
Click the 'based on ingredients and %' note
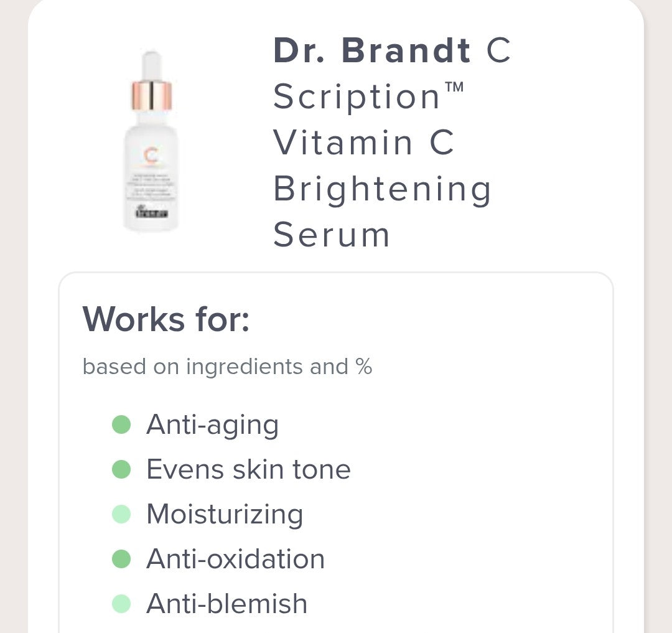pyautogui.click(x=227, y=367)
